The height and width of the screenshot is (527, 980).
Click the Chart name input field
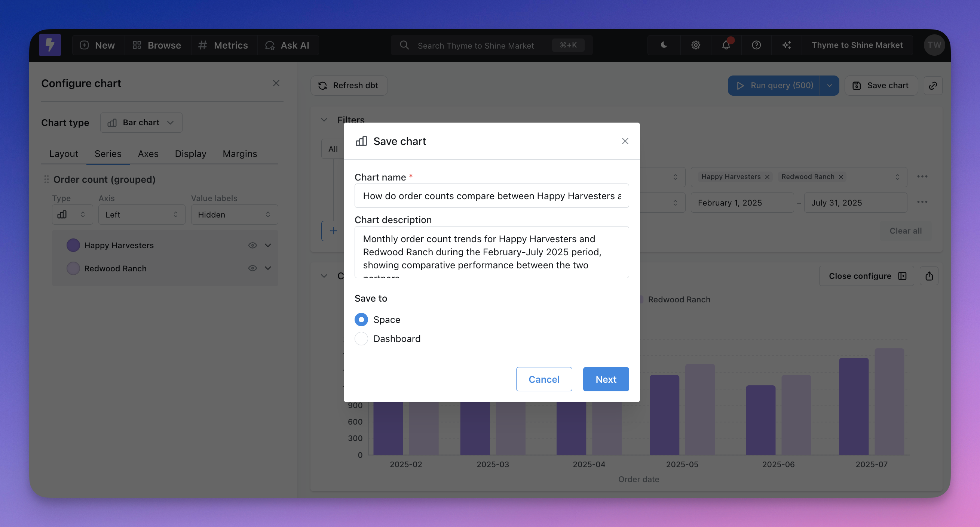(x=491, y=196)
